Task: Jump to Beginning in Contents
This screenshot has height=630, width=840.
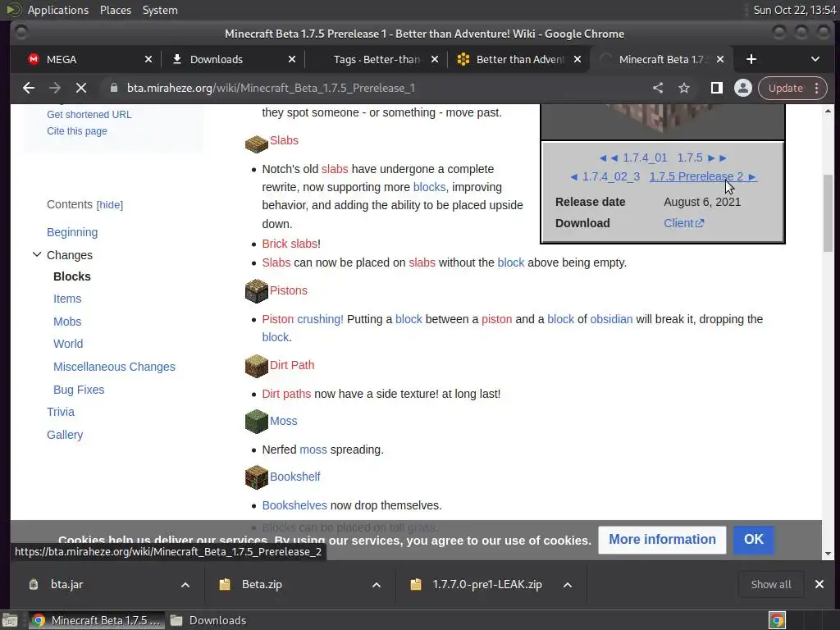Action: [72, 232]
